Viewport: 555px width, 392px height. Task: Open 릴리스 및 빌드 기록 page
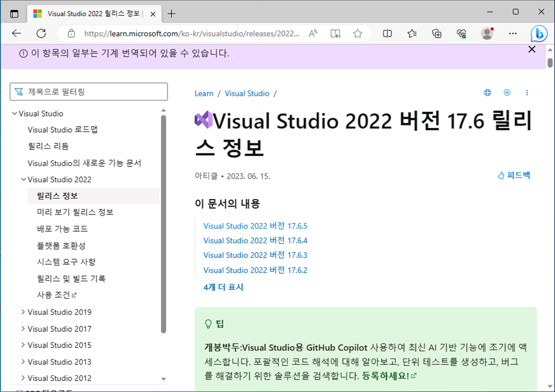point(71,278)
